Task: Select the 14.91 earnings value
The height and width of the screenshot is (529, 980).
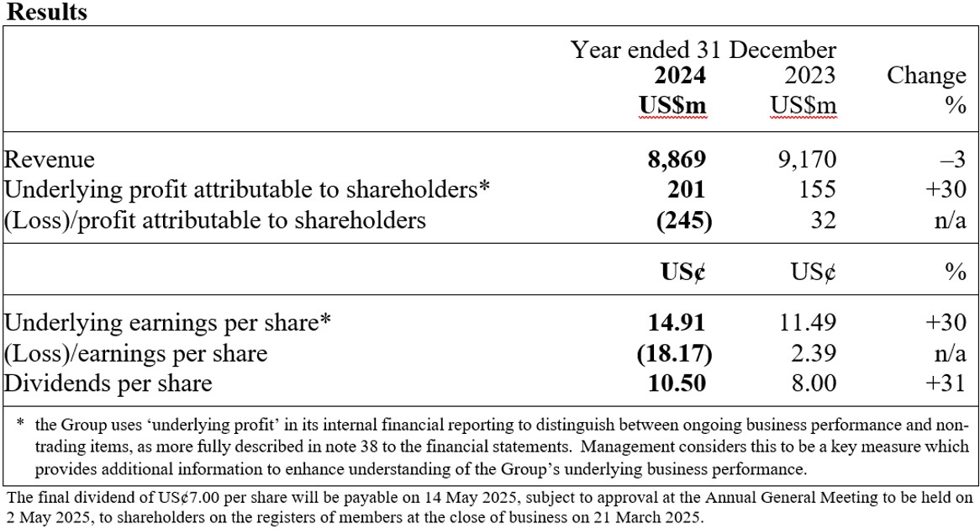Action: pyautogui.click(x=677, y=322)
